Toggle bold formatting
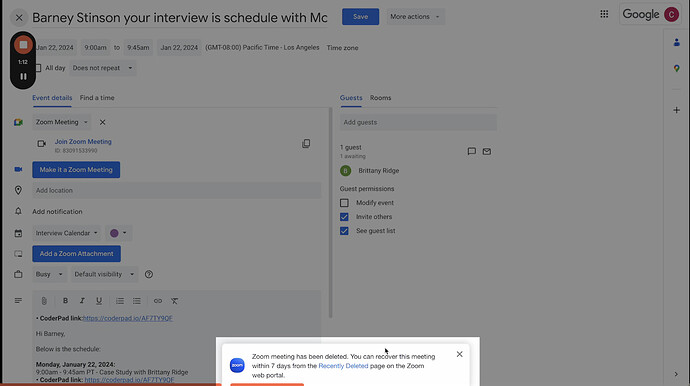Image resolution: width=690 pixels, height=386 pixels. (65, 301)
